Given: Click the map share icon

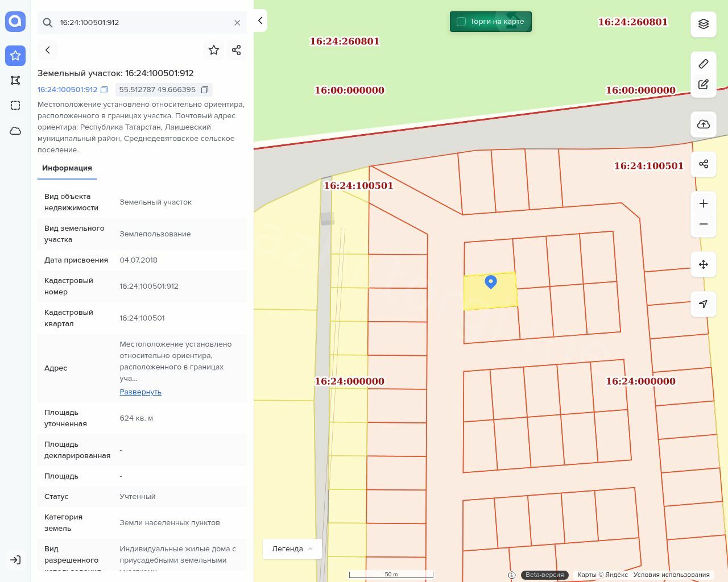Looking at the screenshot, I should pyautogui.click(x=704, y=164).
